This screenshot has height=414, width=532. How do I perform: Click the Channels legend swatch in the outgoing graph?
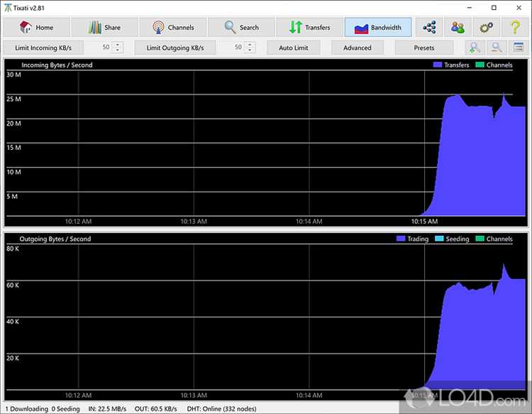(480, 239)
